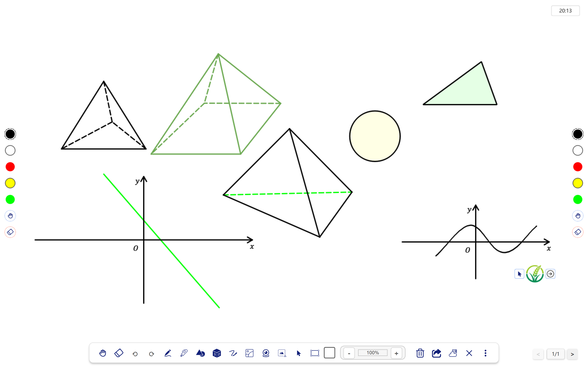Open the 2D shapes tool
This screenshot has width=588, height=367.
point(200,353)
